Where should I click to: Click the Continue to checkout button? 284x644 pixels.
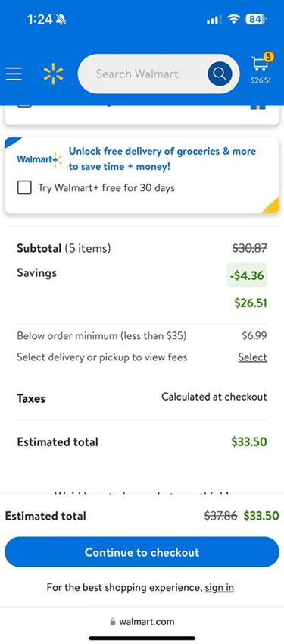(x=142, y=552)
